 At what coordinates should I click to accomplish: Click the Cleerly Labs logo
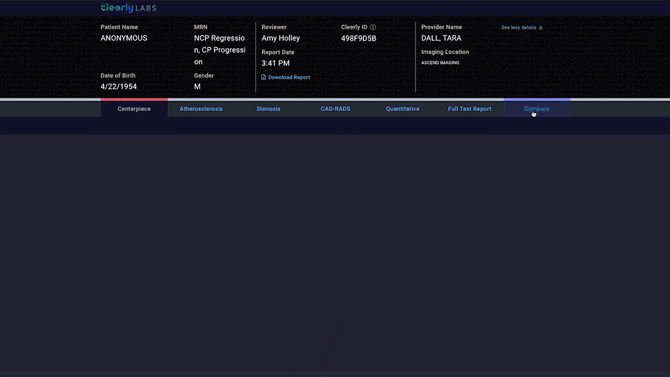pyautogui.click(x=128, y=8)
